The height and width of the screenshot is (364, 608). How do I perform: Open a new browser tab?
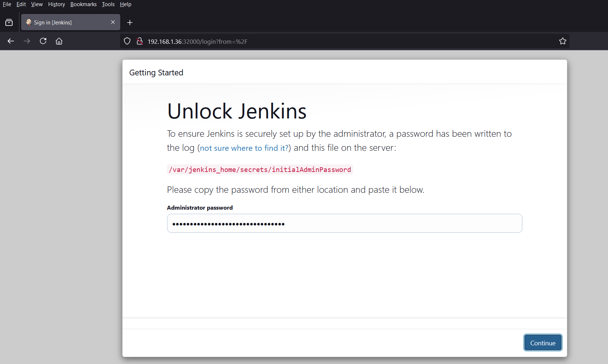[x=130, y=23]
